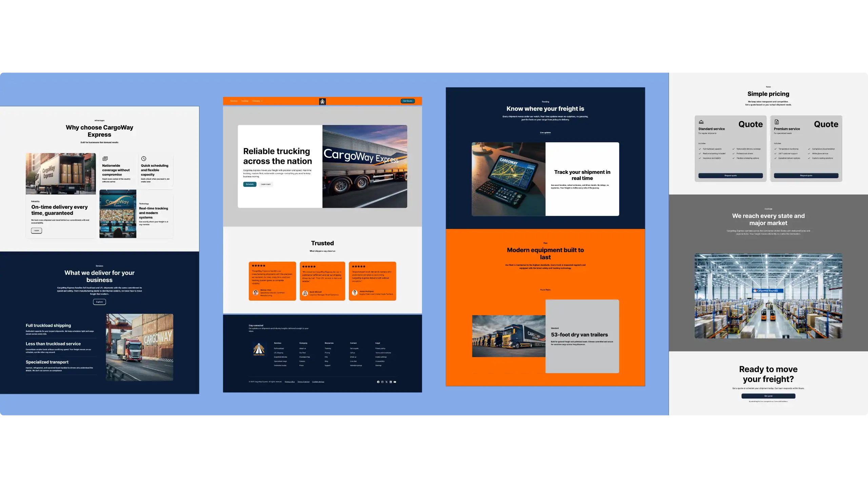Click the tracking tablet image
Image resolution: width=868 pixels, height=488 pixels.
point(509,179)
